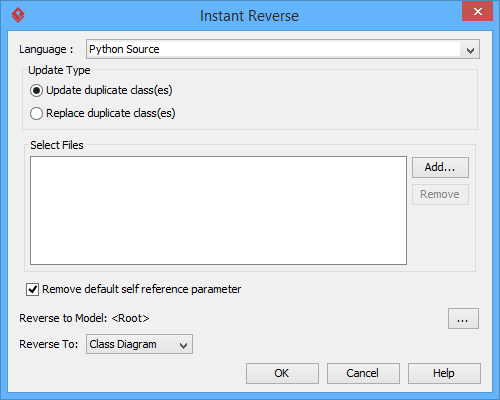This screenshot has width=500, height=400.
Task: Click inside the Select Files list box
Action: [218, 211]
